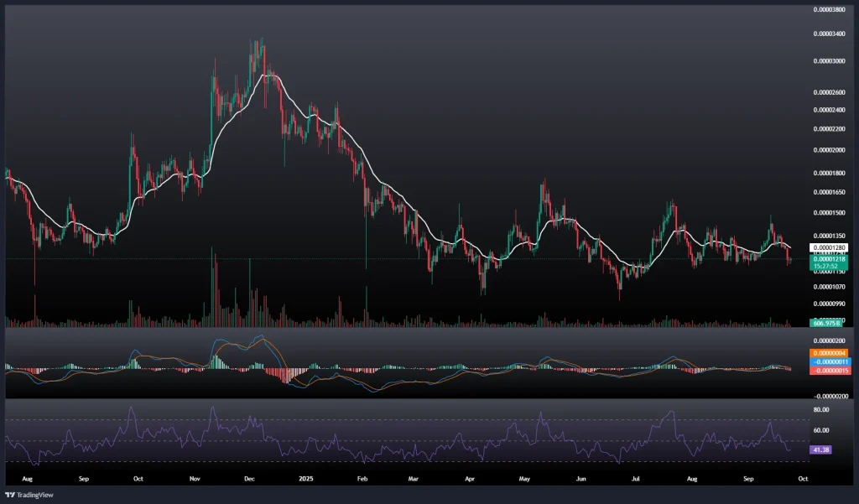
Task: Click the purple RSI value label 41.38
Action: pos(821,450)
